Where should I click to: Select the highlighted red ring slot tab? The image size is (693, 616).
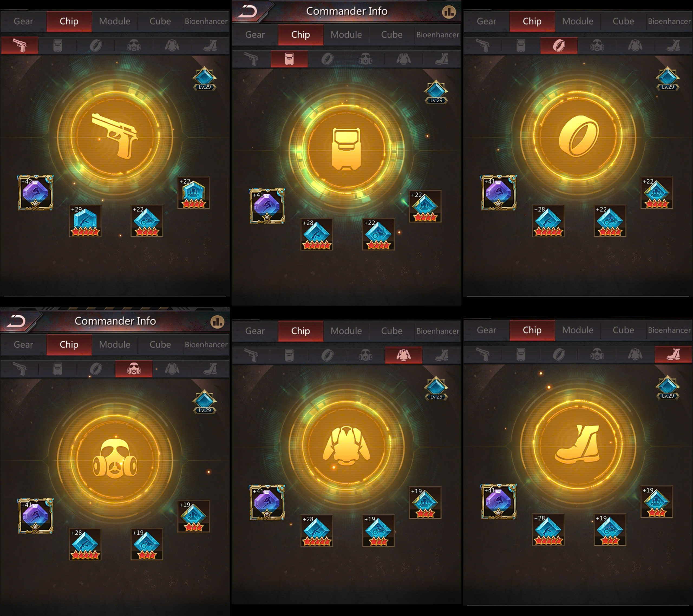(559, 45)
